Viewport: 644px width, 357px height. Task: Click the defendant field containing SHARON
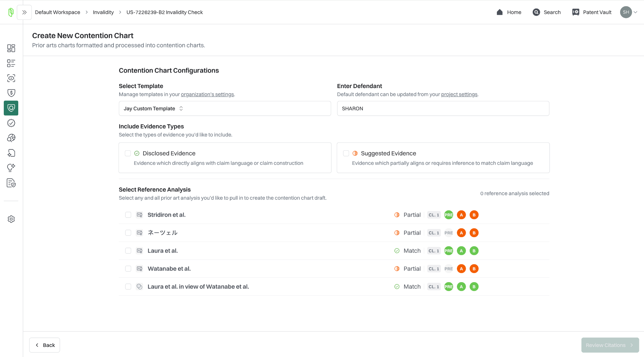pyautogui.click(x=443, y=109)
